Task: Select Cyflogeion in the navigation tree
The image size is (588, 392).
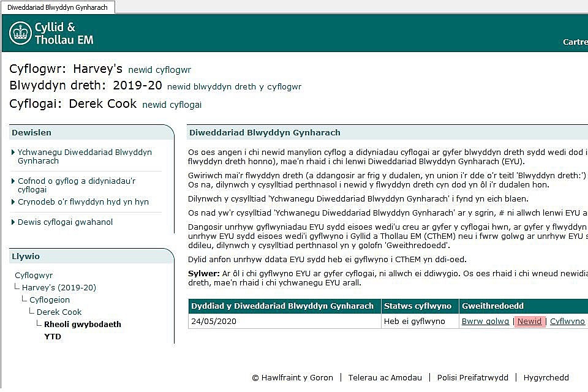Action: click(x=50, y=300)
